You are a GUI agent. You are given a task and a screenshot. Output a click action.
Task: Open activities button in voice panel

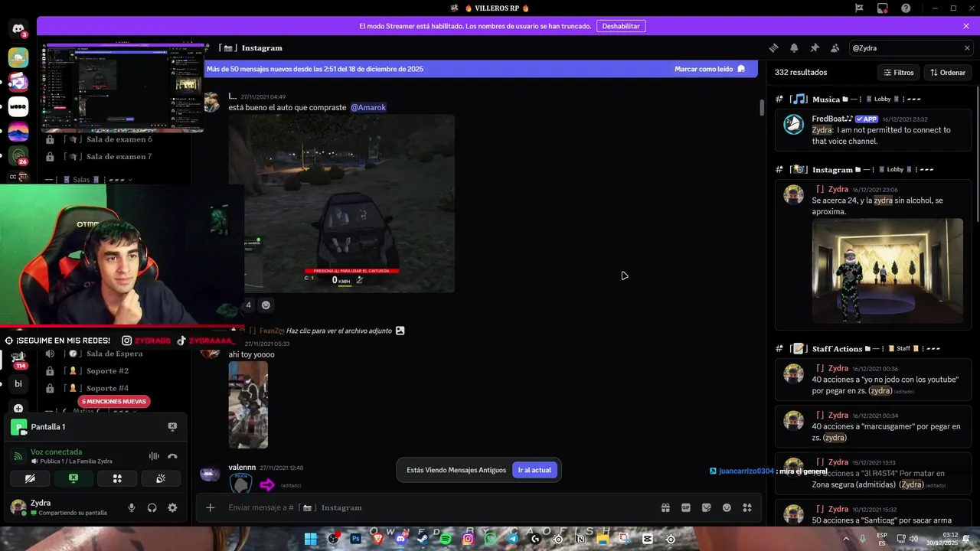tap(117, 478)
